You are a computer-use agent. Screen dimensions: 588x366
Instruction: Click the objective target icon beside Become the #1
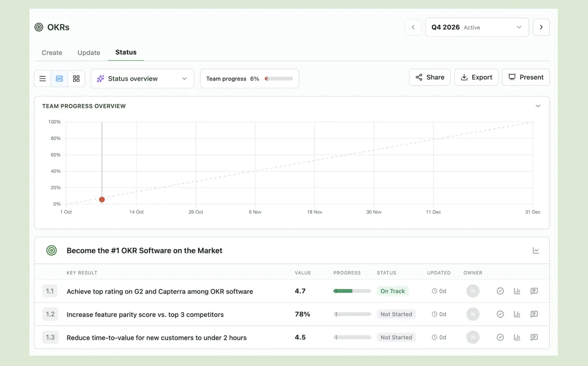(x=51, y=250)
